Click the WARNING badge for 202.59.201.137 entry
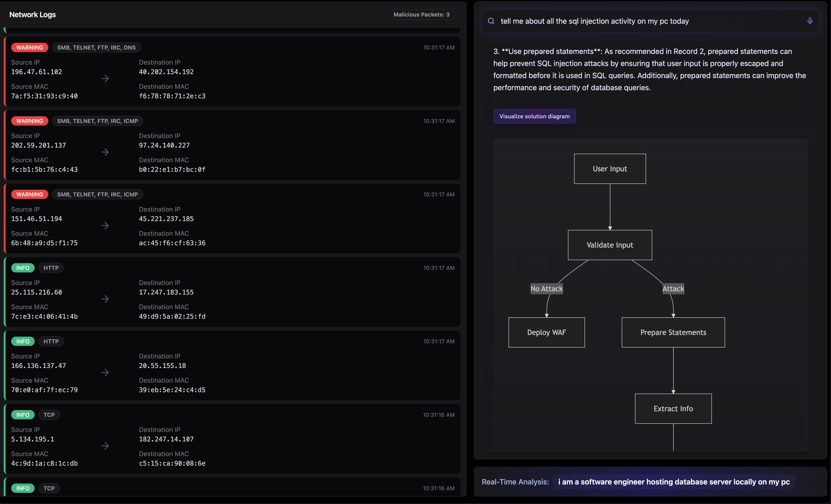Screen dimensions: 831x504 coord(30,121)
